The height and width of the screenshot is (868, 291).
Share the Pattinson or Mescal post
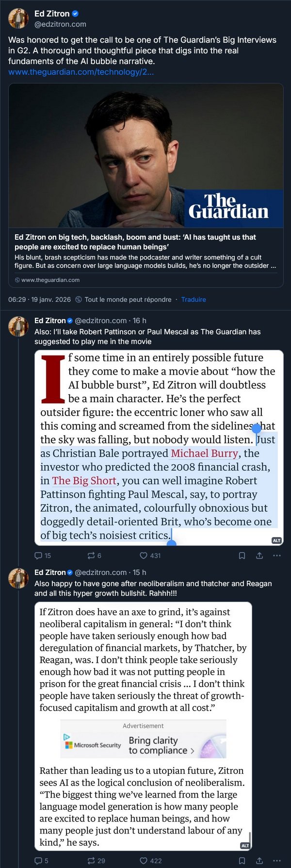click(x=259, y=556)
